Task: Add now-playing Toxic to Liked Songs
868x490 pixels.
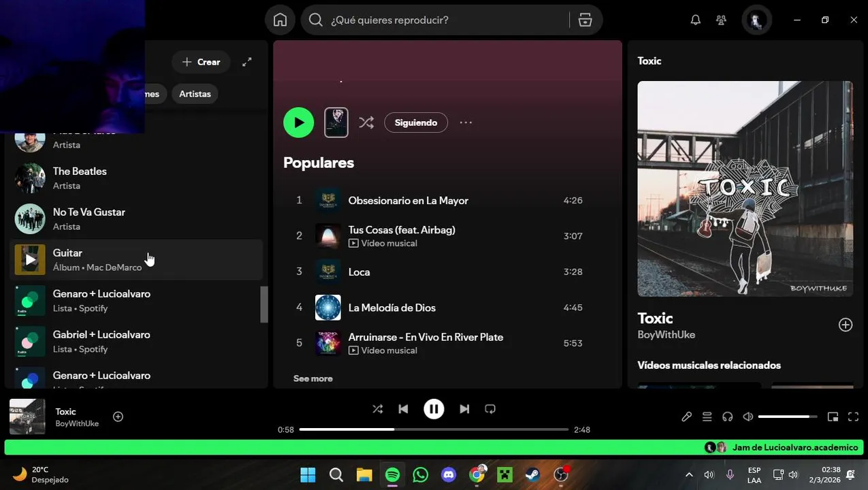Action: point(118,416)
